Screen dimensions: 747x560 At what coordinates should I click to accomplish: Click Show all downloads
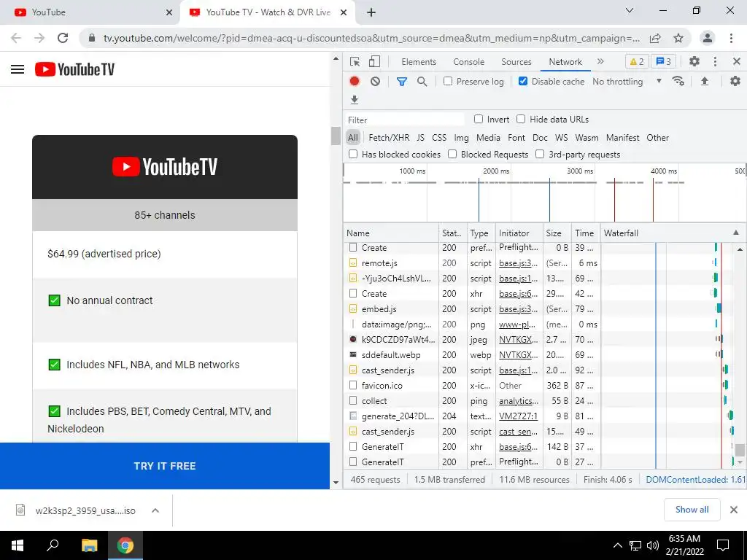tap(692, 510)
